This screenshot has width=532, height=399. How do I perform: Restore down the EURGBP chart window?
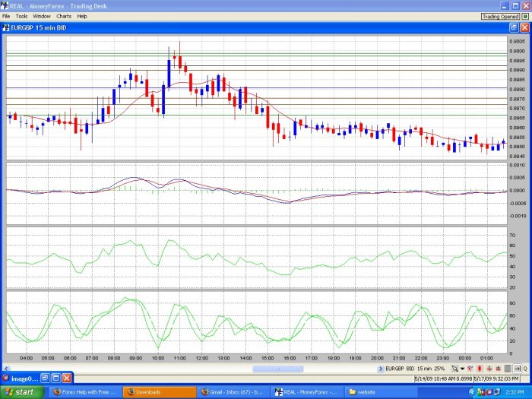(x=514, y=28)
